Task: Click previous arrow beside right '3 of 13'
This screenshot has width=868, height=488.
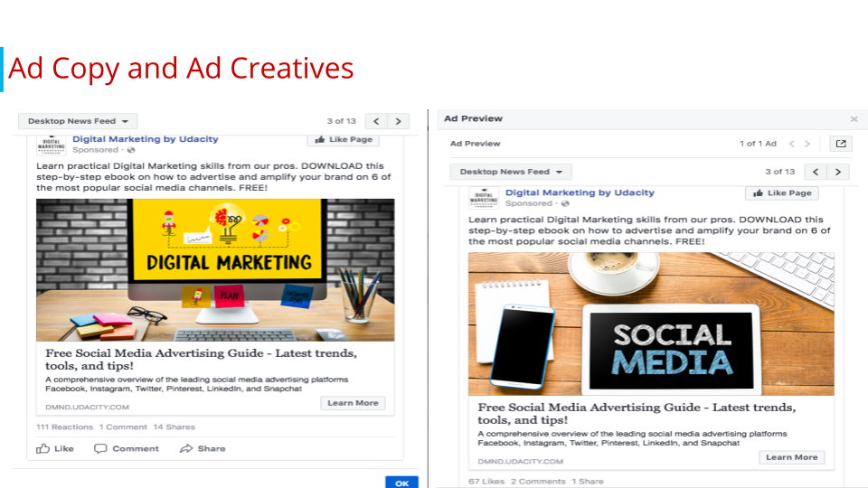Action: click(x=816, y=172)
